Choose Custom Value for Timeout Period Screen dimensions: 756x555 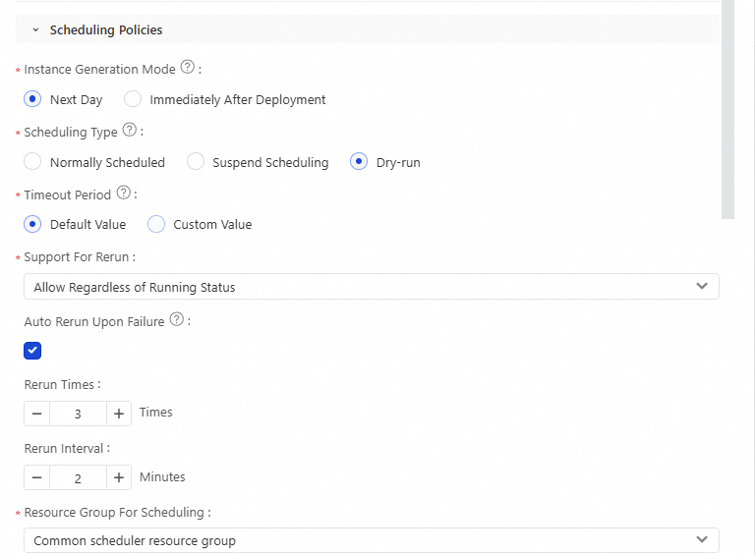click(156, 224)
